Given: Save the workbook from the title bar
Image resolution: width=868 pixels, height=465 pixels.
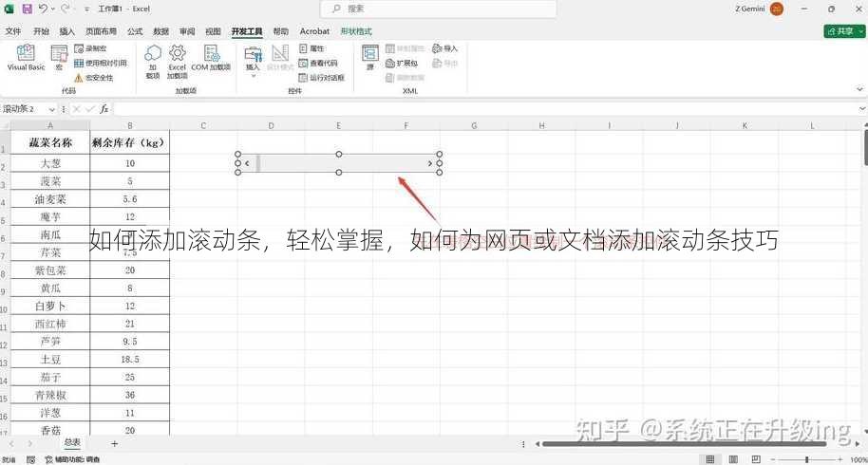Looking at the screenshot, I should pos(27,9).
